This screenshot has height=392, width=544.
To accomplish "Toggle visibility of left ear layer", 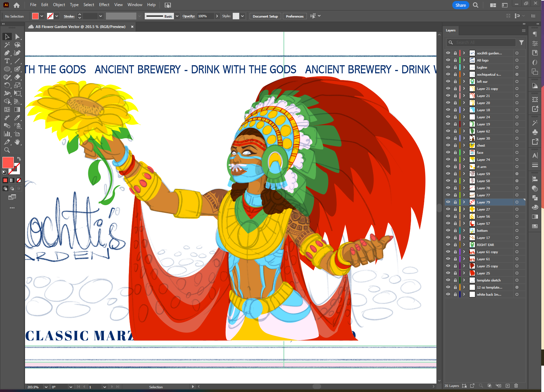I will tap(448, 81).
